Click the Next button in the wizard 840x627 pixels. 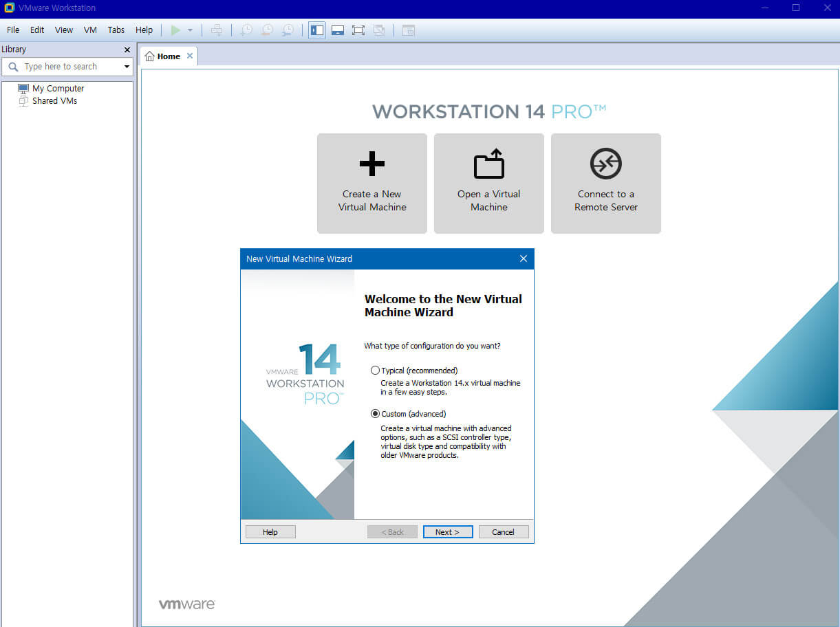(447, 532)
